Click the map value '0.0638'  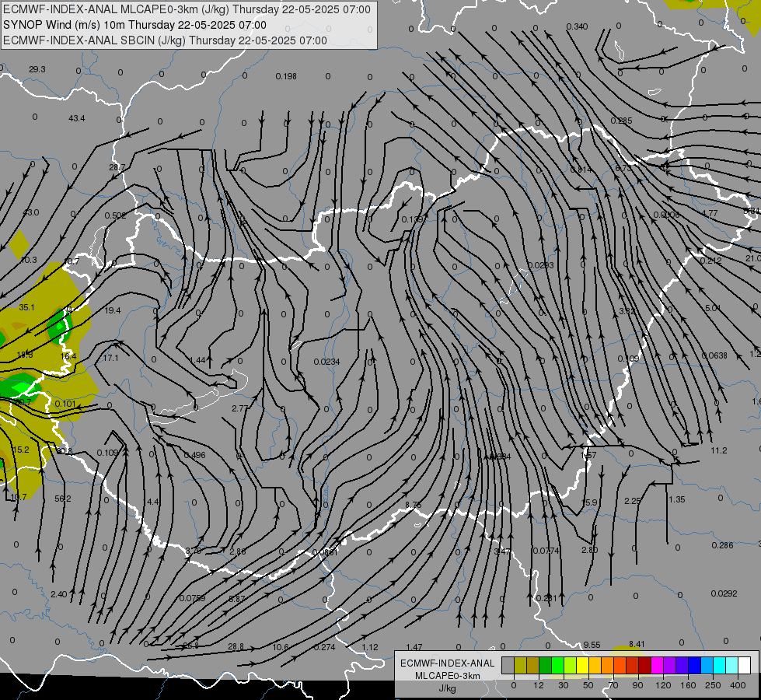click(714, 355)
